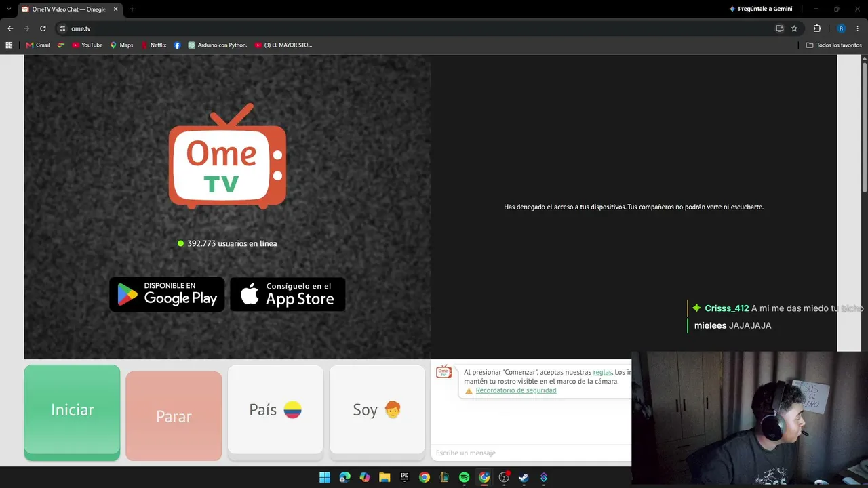
Task: Open OBS Studio from the taskbar
Action: coord(504,477)
